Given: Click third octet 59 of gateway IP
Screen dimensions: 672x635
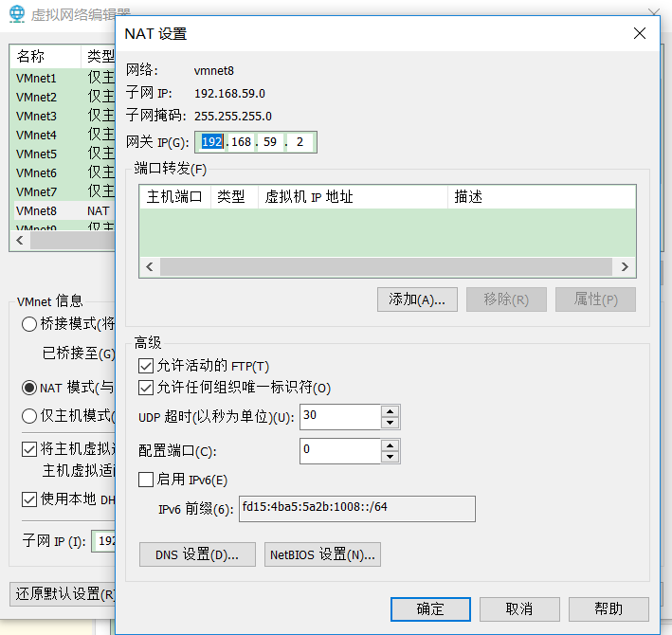Looking at the screenshot, I should coord(270,142).
